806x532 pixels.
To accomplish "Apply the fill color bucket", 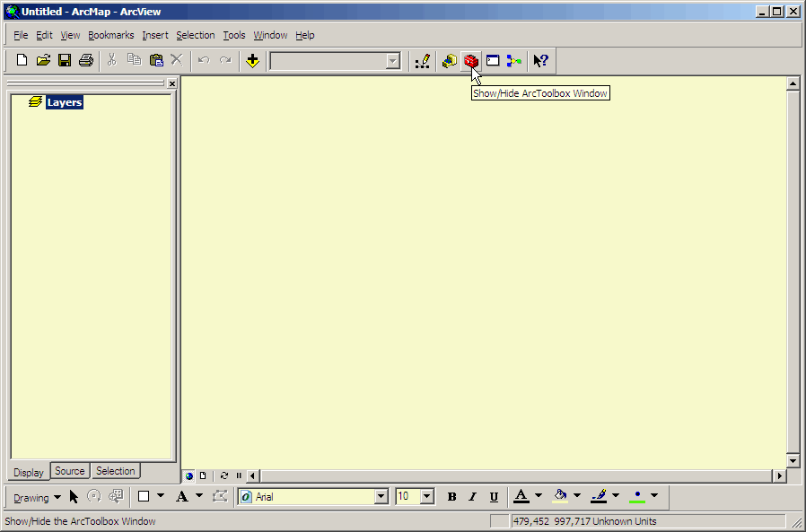I will tap(560, 496).
